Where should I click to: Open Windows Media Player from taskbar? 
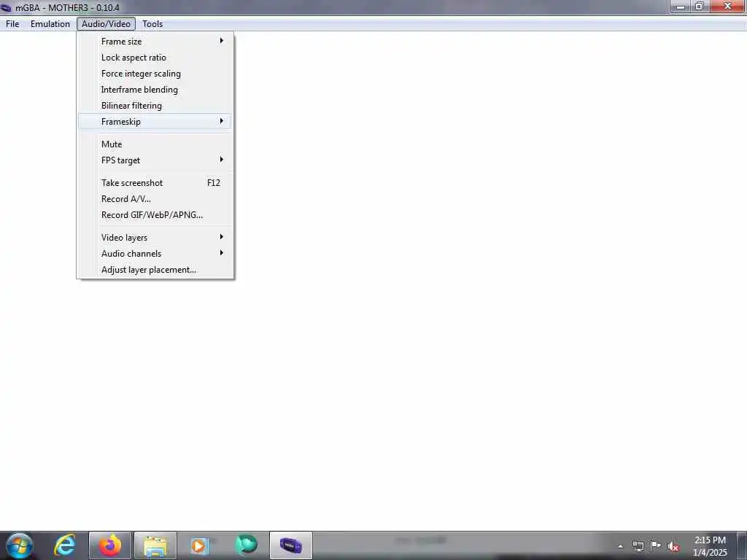click(200, 545)
